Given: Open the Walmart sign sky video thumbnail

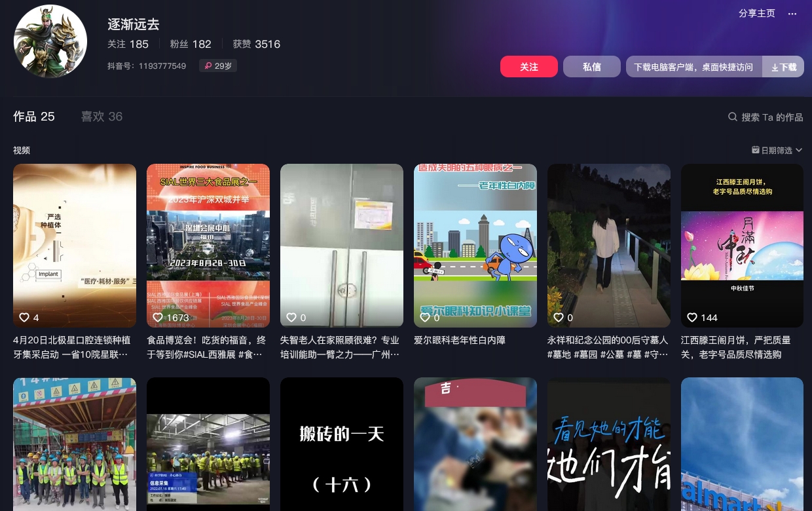Looking at the screenshot, I should tap(742, 444).
